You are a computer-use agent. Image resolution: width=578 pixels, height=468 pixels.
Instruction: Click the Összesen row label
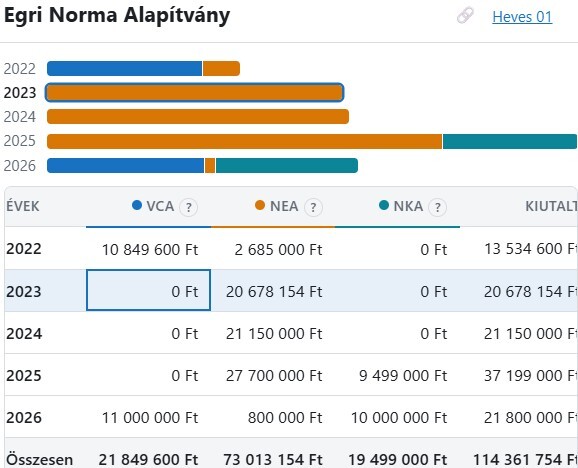coord(39,460)
